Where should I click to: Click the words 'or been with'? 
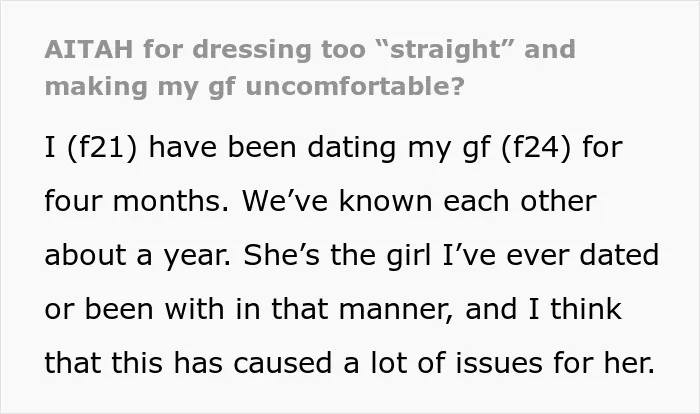pyautogui.click(x=134, y=309)
